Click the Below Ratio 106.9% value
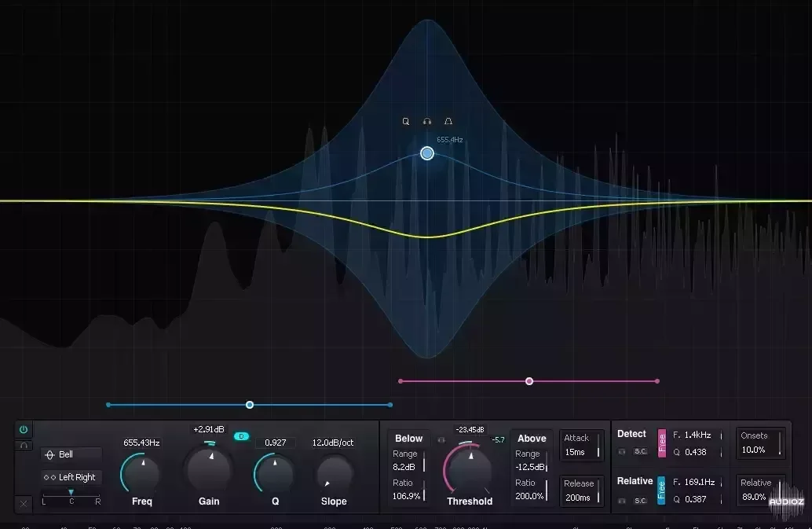Screen dimensions: 812x529 coord(407,496)
